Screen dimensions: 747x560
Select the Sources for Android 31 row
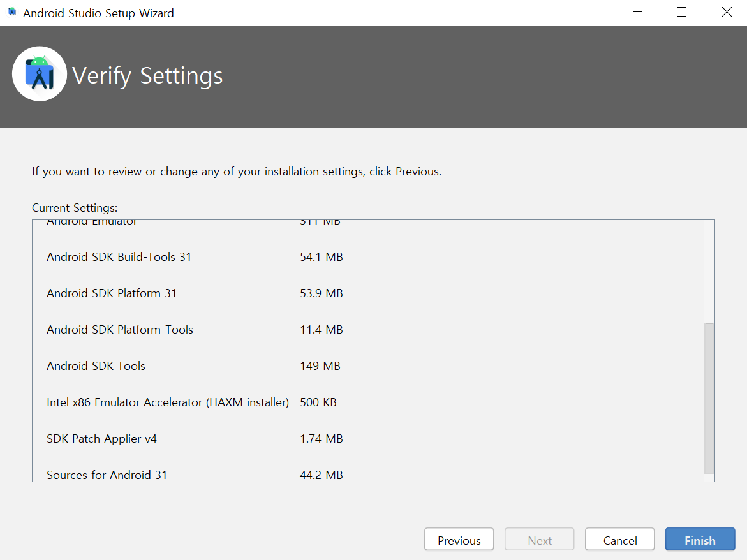(195, 475)
